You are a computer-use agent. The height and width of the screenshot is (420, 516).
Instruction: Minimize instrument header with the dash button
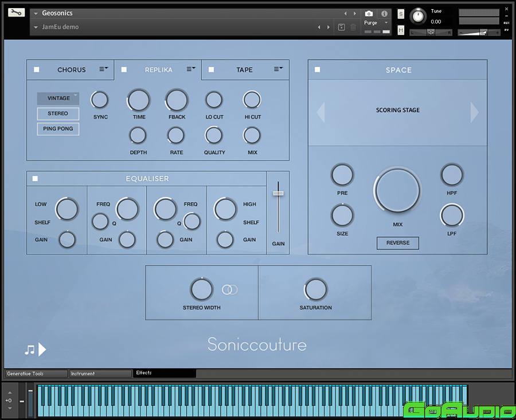[x=506, y=16]
